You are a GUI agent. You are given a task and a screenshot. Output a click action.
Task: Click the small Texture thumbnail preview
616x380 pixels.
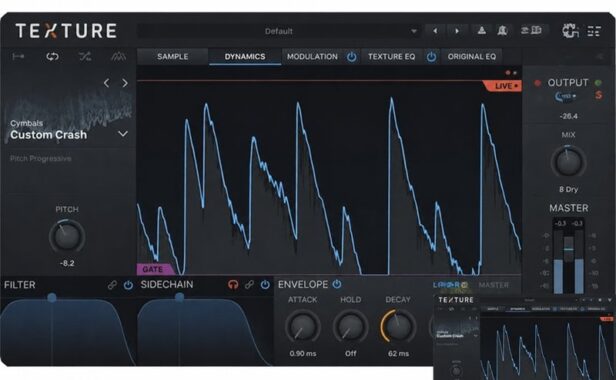524,337
